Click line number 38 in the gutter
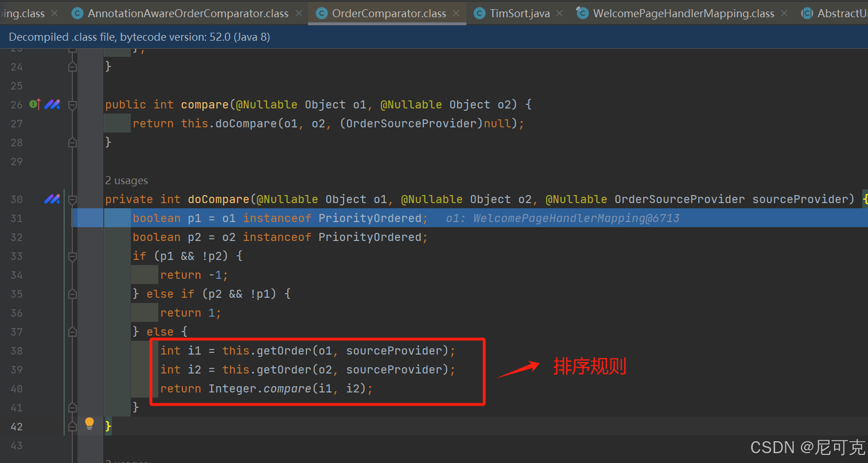This screenshot has width=868, height=463. point(17,351)
